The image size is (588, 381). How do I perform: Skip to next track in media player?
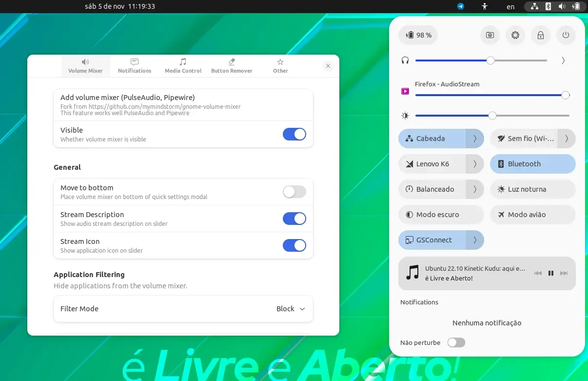(x=564, y=273)
